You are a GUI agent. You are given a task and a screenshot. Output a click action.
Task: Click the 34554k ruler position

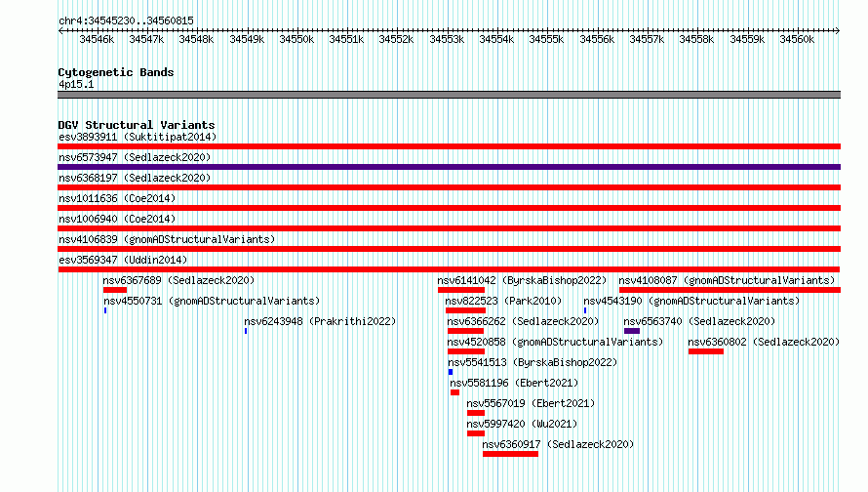point(496,39)
